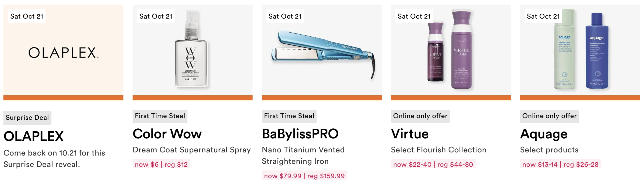Click the now $79.99 reg $159.99 price
The width and height of the screenshot is (644, 191).
(304, 176)
